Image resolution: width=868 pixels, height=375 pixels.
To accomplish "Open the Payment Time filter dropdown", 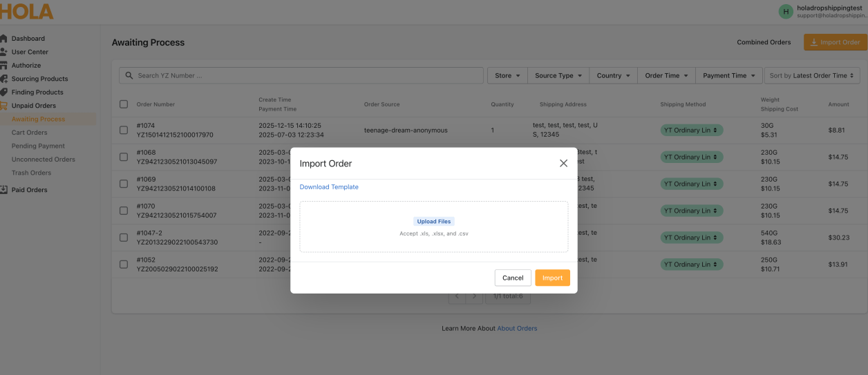I will [729, 75].
